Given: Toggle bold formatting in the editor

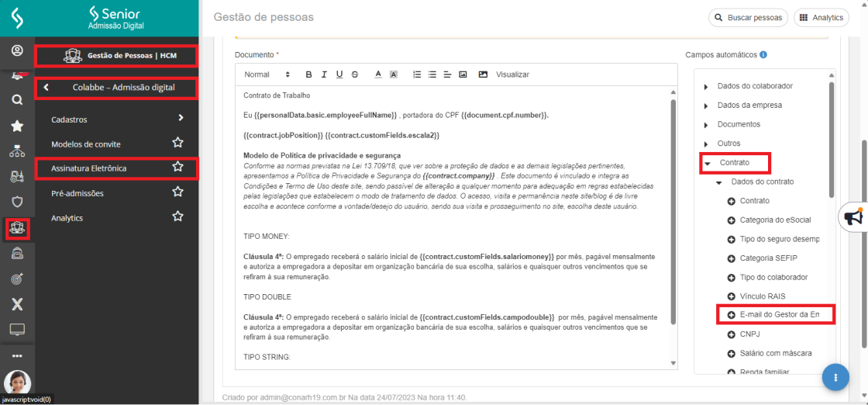Looking at the screenshot, I should pos(309,74).
